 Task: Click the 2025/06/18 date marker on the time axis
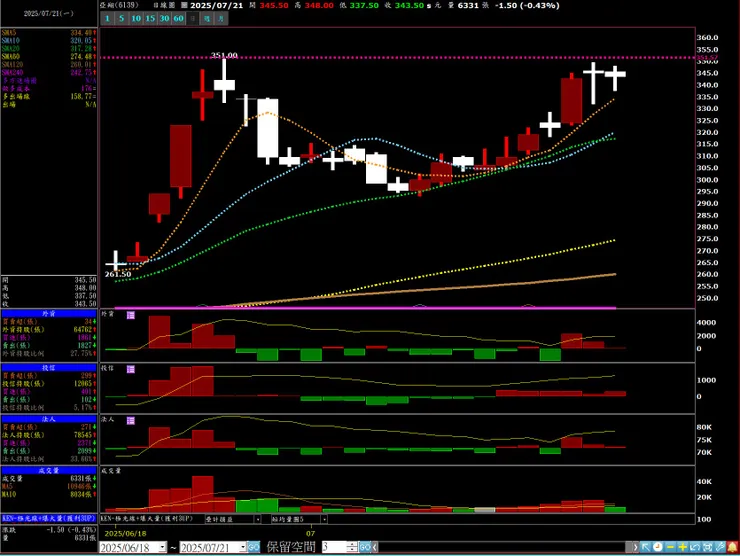(125, 534)
